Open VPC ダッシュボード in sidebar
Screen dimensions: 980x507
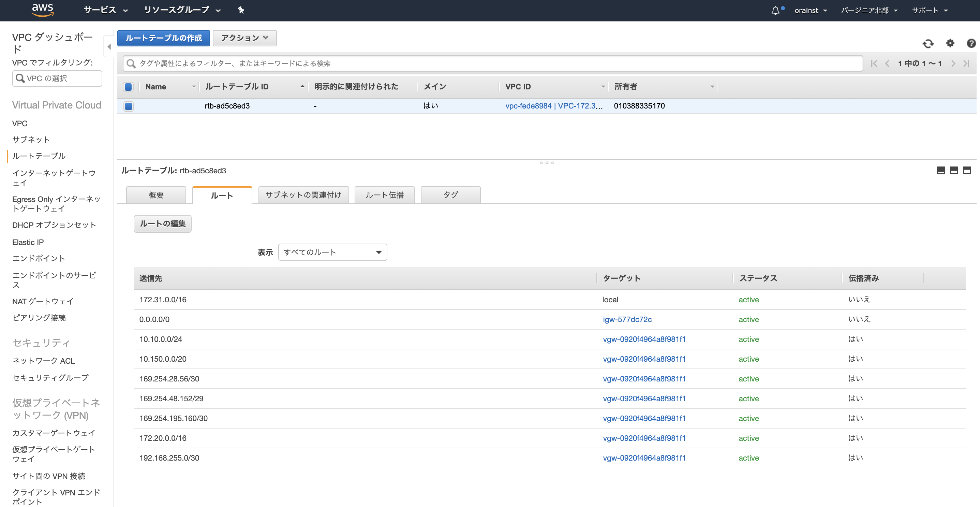(53, 43)
